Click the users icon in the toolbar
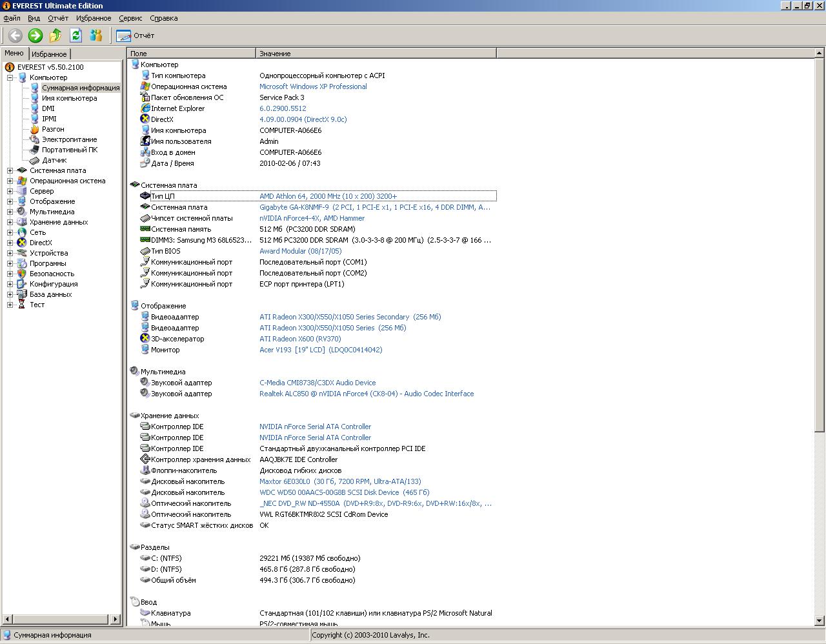 tap(96, 35)
